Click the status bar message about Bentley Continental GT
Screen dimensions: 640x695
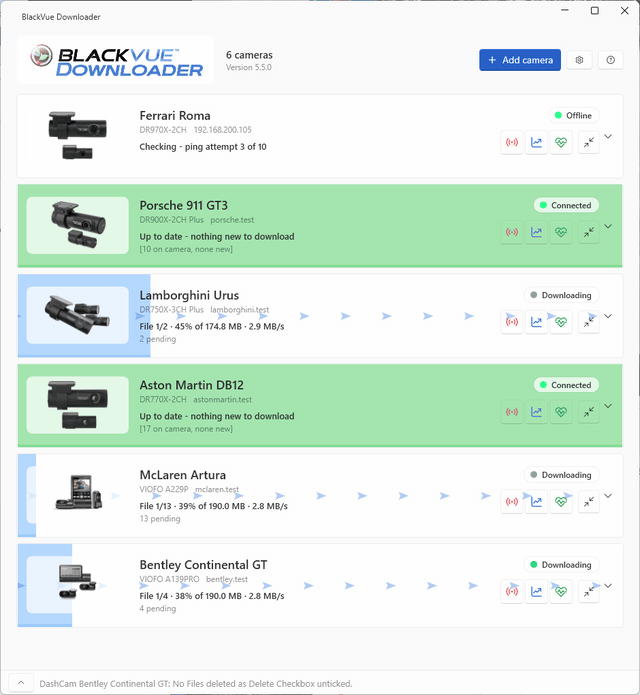196,683
